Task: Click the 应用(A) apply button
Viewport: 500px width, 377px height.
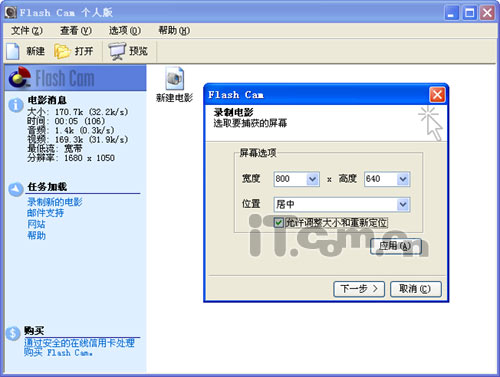Action: tap(396, 246)
